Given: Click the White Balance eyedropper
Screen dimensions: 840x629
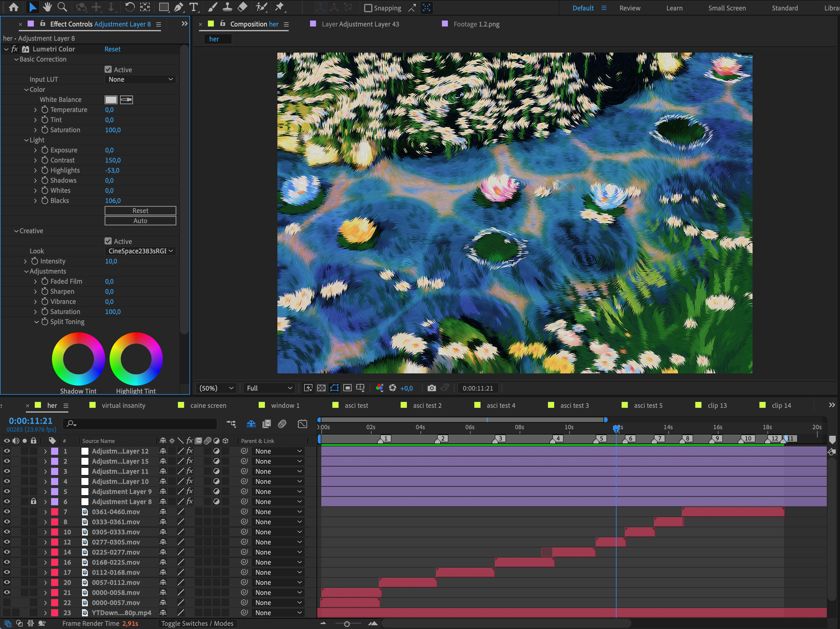Looking at the screenshot, I should [x=126, y=100].
